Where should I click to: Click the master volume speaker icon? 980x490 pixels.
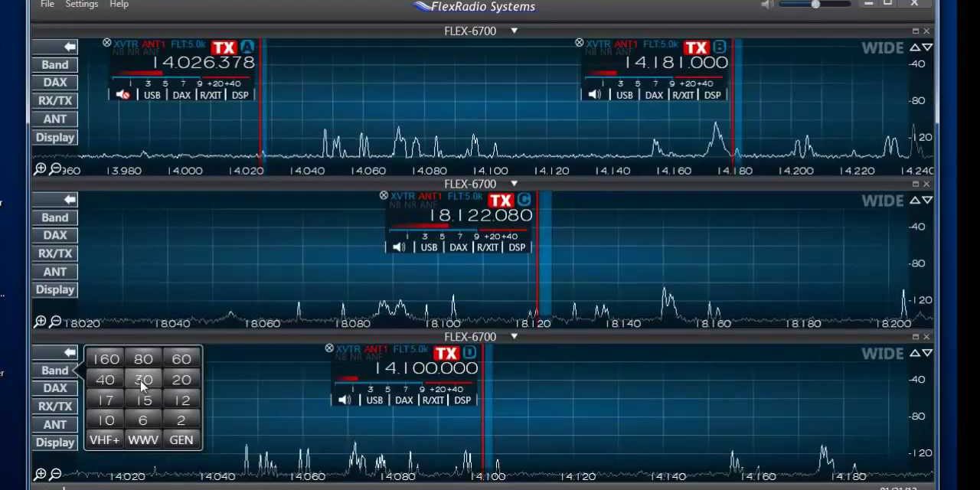point(766,5)
